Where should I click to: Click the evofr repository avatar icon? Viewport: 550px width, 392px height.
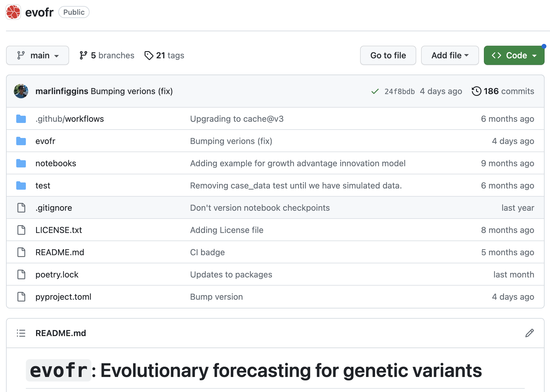pyautogui.click(x=13, y=12)
